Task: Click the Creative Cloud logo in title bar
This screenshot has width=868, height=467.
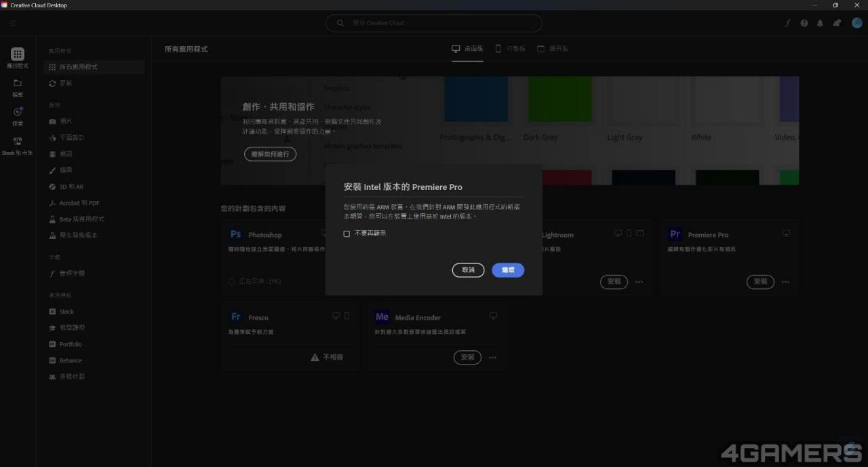Action: click(x=5, y=5)
